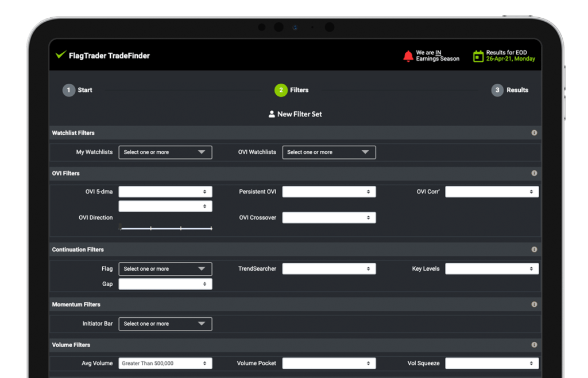Open Vol Squeeze select box
Viewport: 588px width, 378px height.
click(x=492, y=364)
